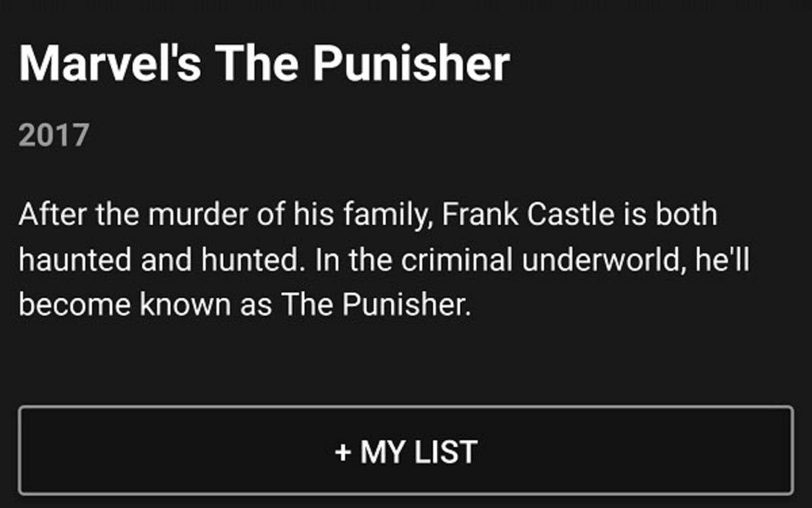The width and height of the screenshot is (812, 508).
Task: Select the Marvel's The Punisher title
Action: (264, 63)
